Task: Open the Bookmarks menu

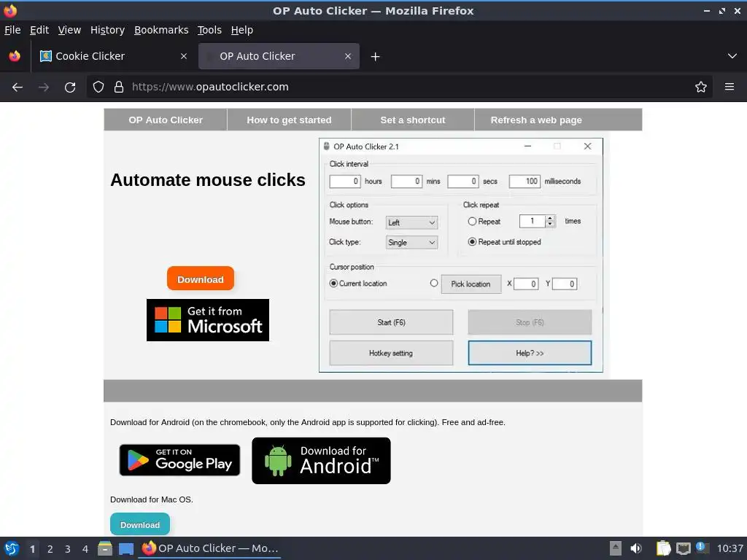Action: coord(161,30)
